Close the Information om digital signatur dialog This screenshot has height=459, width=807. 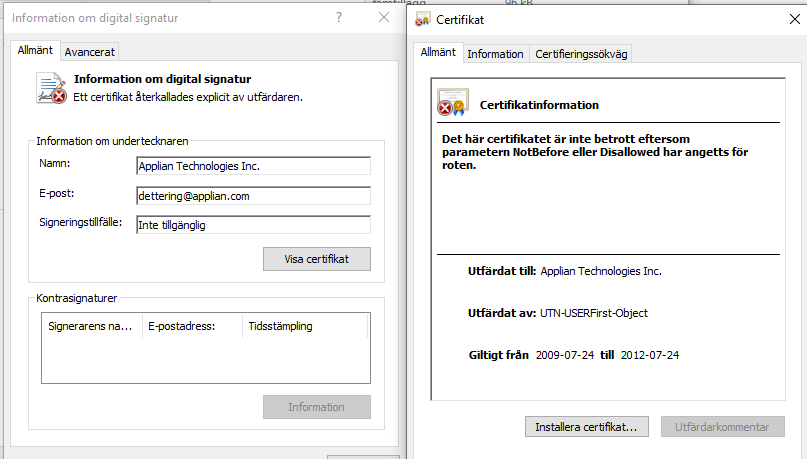pyautogui.click(x=384, y=17)
